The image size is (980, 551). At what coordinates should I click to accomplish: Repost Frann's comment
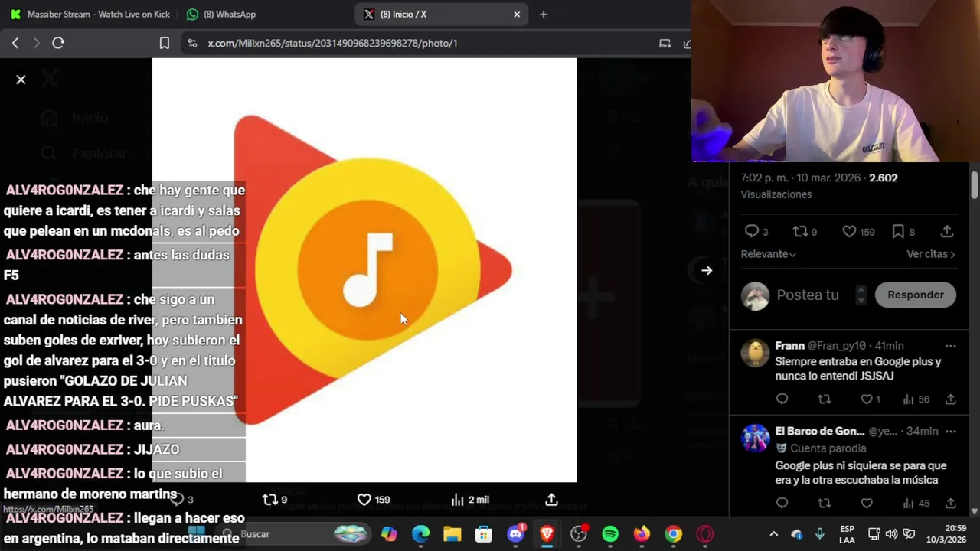click(825, 399)
